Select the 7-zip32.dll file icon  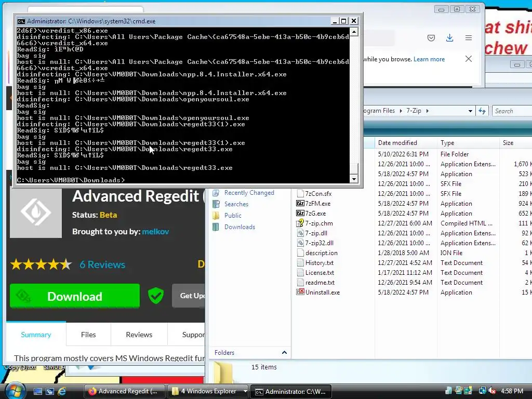[300, 243]
